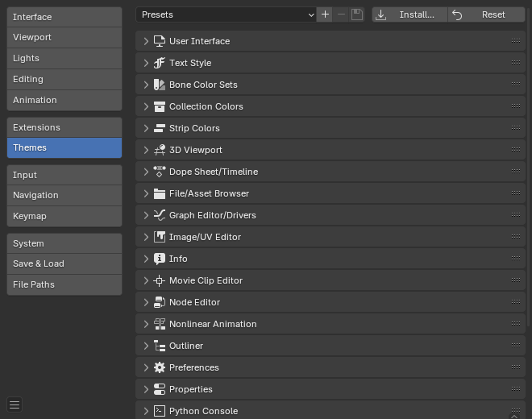Click the Preferences gear icon

click(x=160, y=367)
